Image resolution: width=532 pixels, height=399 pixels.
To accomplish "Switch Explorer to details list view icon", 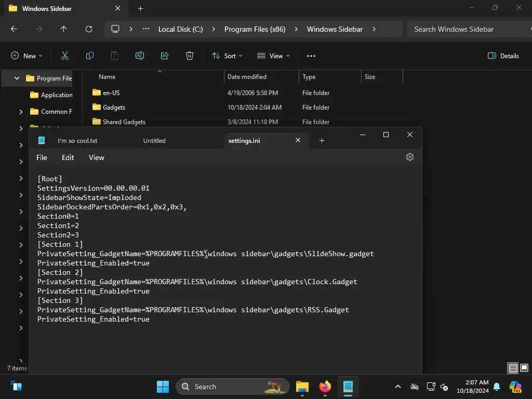I will pyautogui.click(x=513, y=368).
